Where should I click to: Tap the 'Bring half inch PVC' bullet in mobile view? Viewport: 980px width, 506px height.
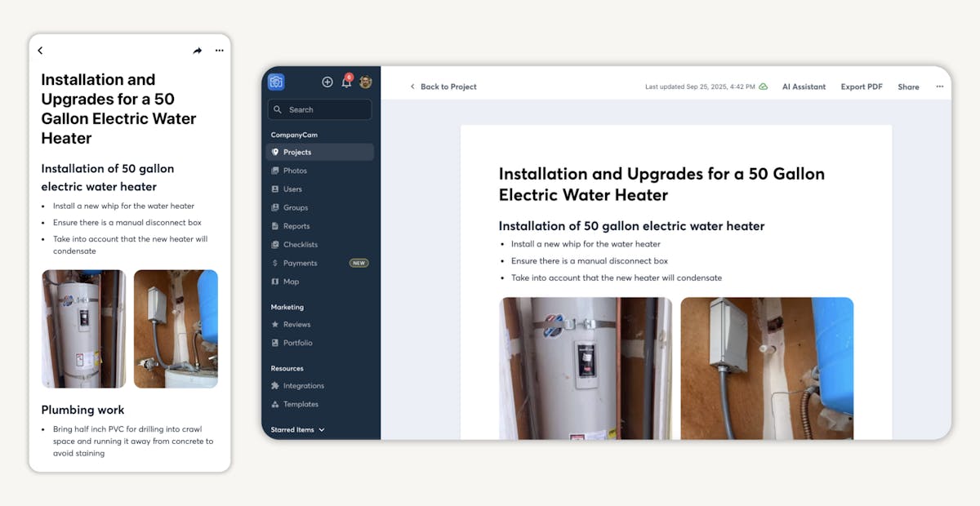(x=133, y=441)
